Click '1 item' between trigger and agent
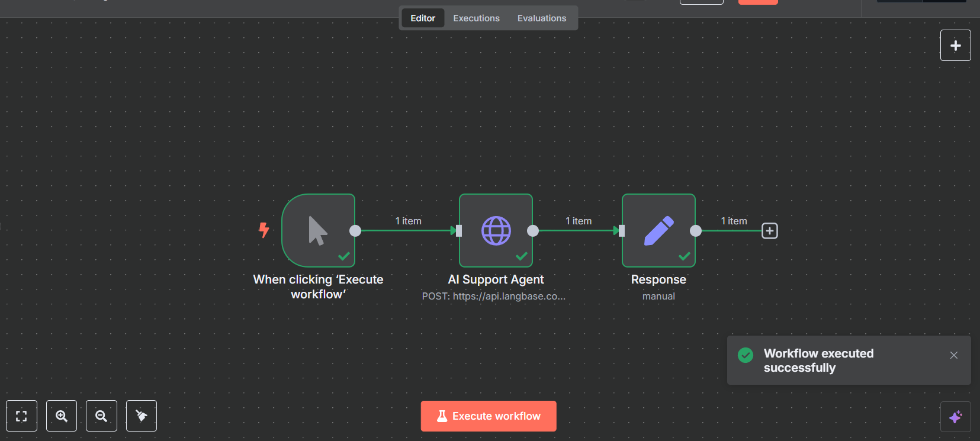 pyautogui.click(x=409, y=221)
